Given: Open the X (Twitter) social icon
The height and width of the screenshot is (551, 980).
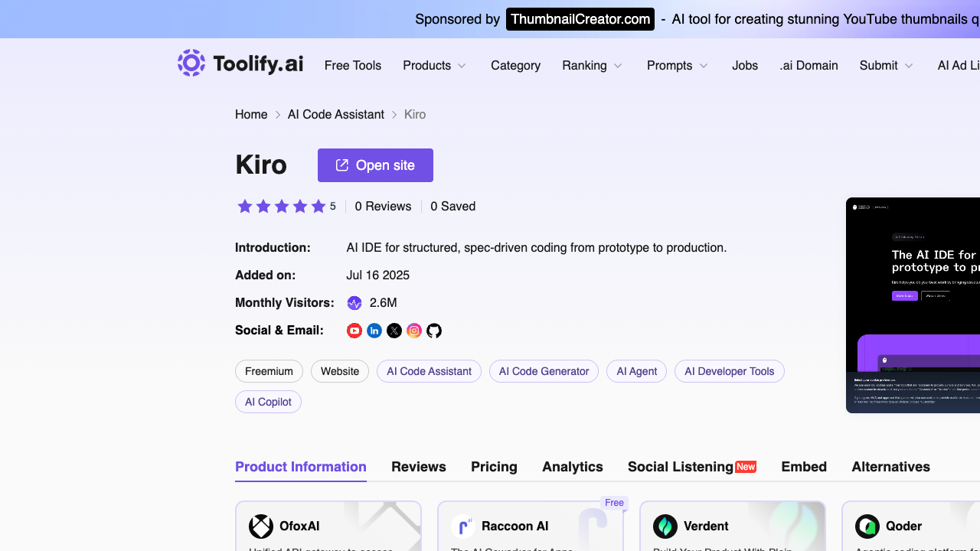Looking at the screenshot, I should pyautogui.click(x=394, y=331).
